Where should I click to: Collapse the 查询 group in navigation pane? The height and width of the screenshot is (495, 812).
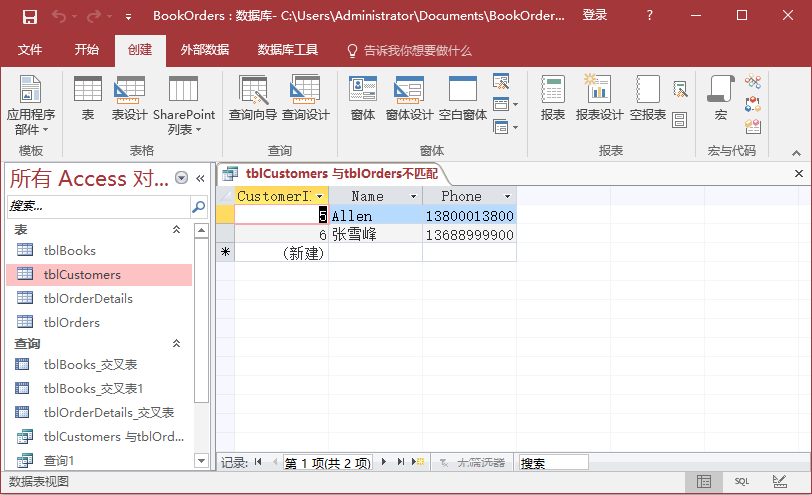177,343
